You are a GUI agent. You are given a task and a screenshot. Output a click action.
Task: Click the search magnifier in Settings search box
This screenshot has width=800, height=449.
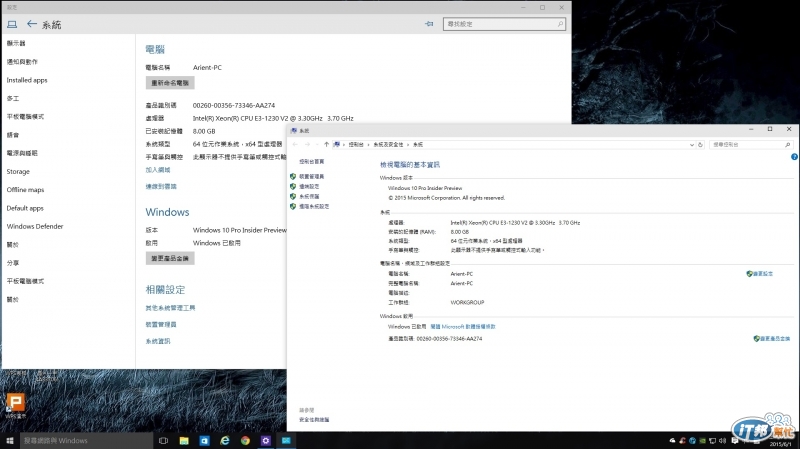pos(560,23)
